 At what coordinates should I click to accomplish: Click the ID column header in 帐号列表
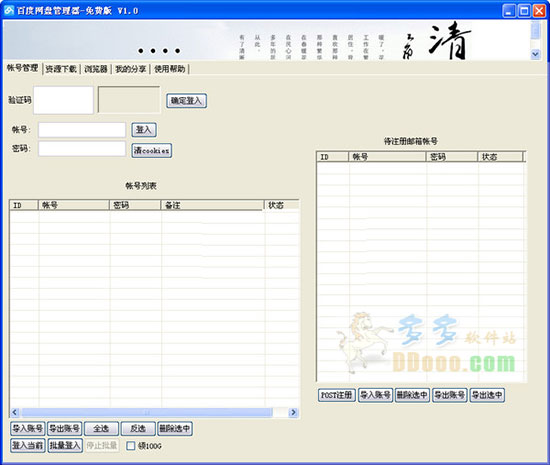pyautogui.click(x=24, y=205)
